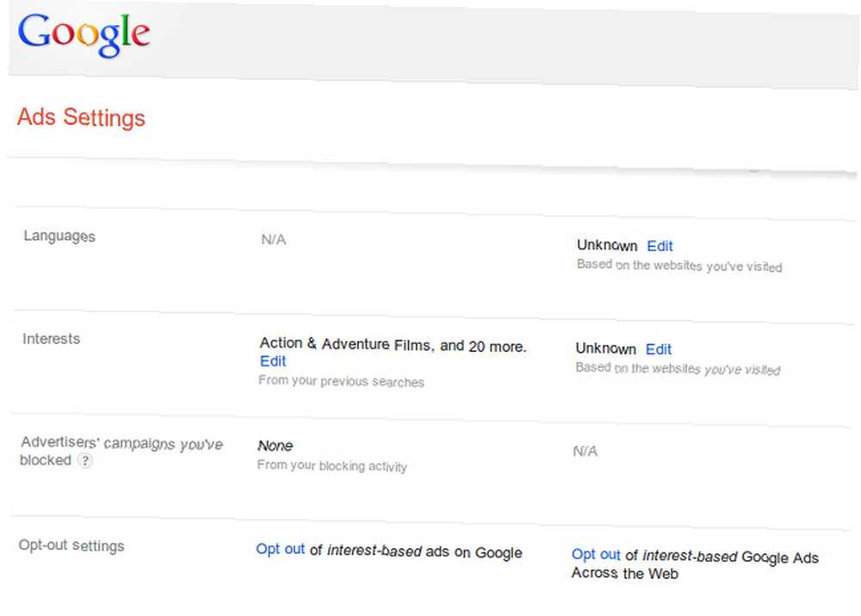This screenshot has width=861, height=616.
Task: Open help icon beside blocked campaigns
Action: click(x=84, y=460)
